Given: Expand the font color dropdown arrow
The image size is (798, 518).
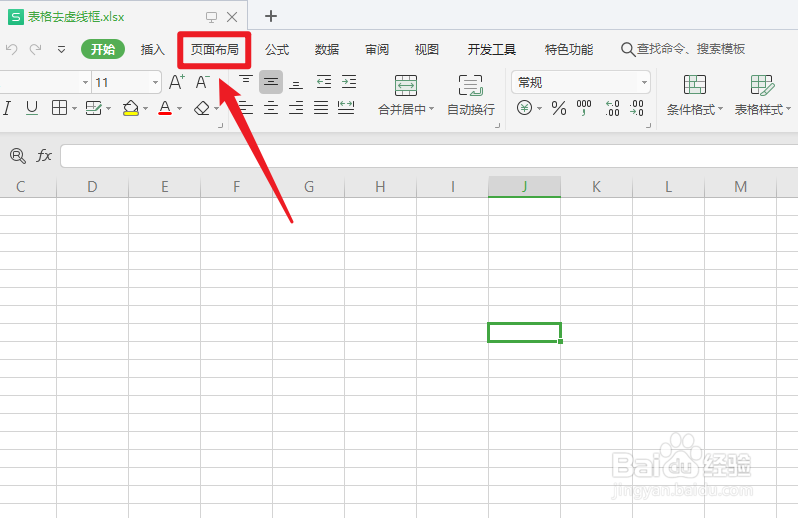Looking at the screenshot, I should (x=179, y=108).
